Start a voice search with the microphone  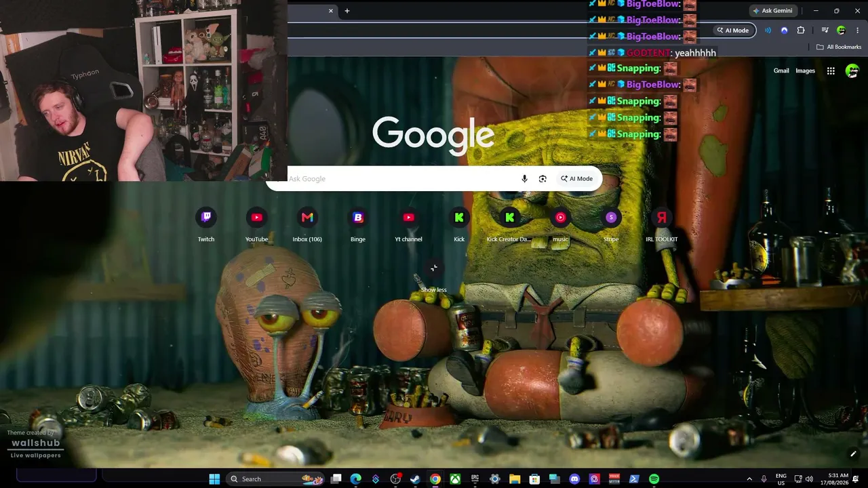click(x=524, y=179)
